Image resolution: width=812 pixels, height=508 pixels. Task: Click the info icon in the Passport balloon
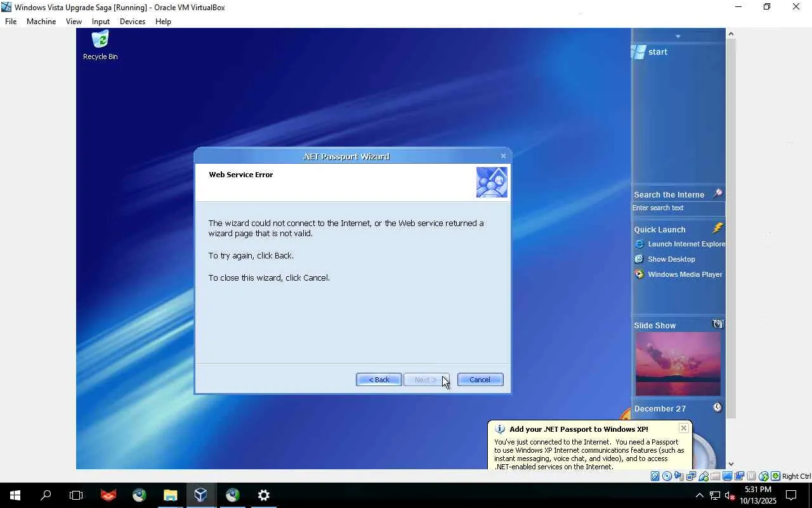point(500,429)
